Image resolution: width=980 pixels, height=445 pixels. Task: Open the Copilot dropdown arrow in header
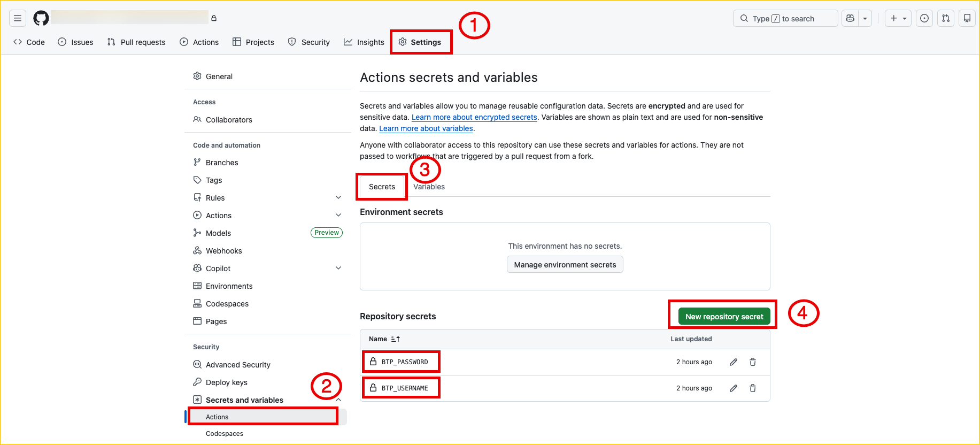point(865,18)
